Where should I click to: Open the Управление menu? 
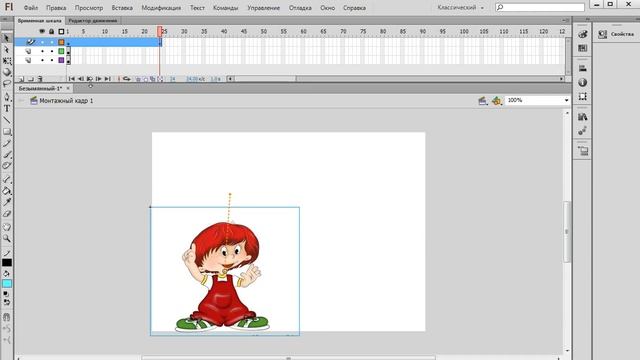(x=263, y=8)
